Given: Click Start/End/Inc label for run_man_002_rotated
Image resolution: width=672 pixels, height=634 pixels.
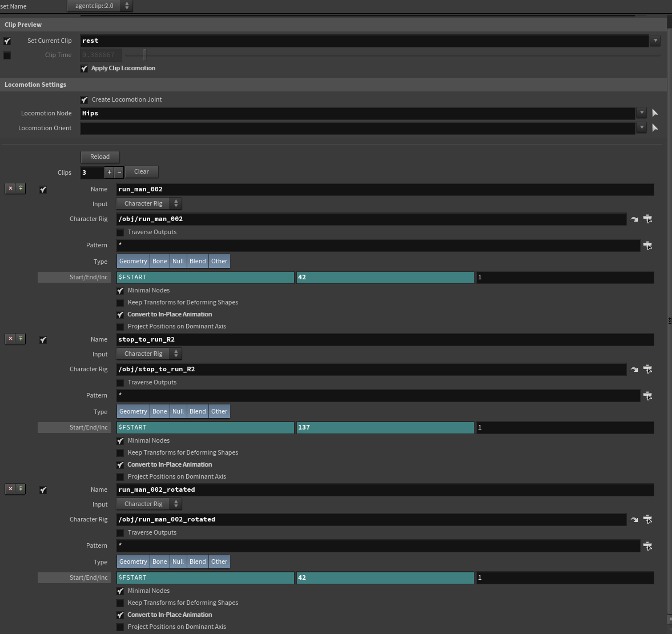Looking at the screenshot, I should click(x=74, y=578).
